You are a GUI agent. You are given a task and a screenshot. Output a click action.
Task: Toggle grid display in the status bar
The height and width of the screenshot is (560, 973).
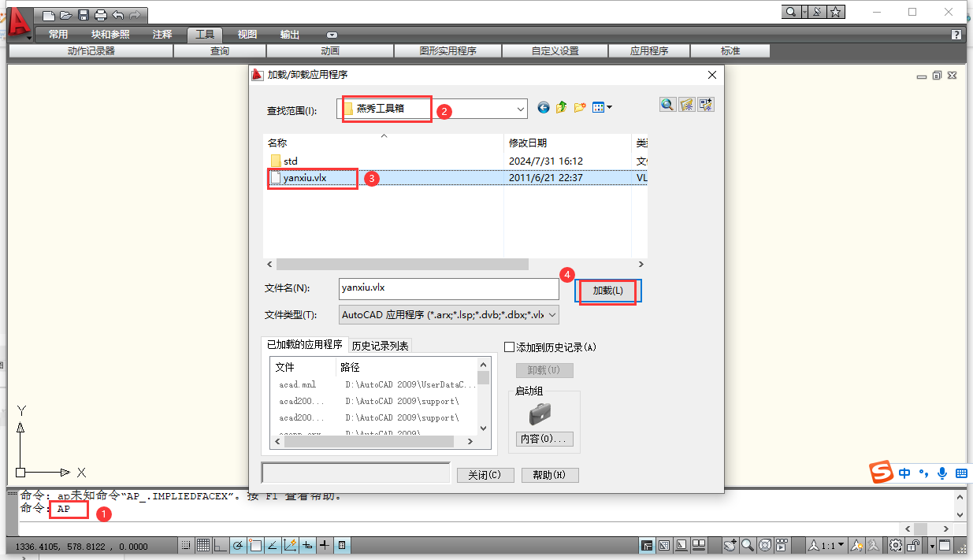click(202, 545)
